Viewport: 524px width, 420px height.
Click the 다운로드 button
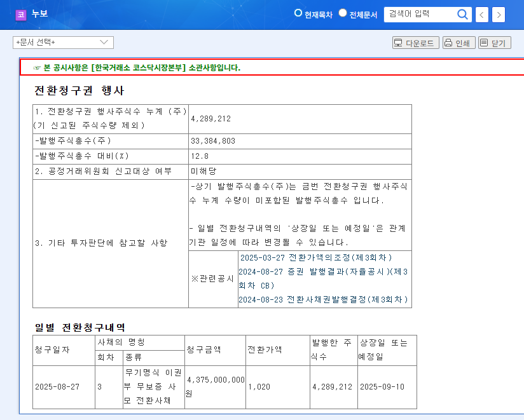[x=415, y=43]
